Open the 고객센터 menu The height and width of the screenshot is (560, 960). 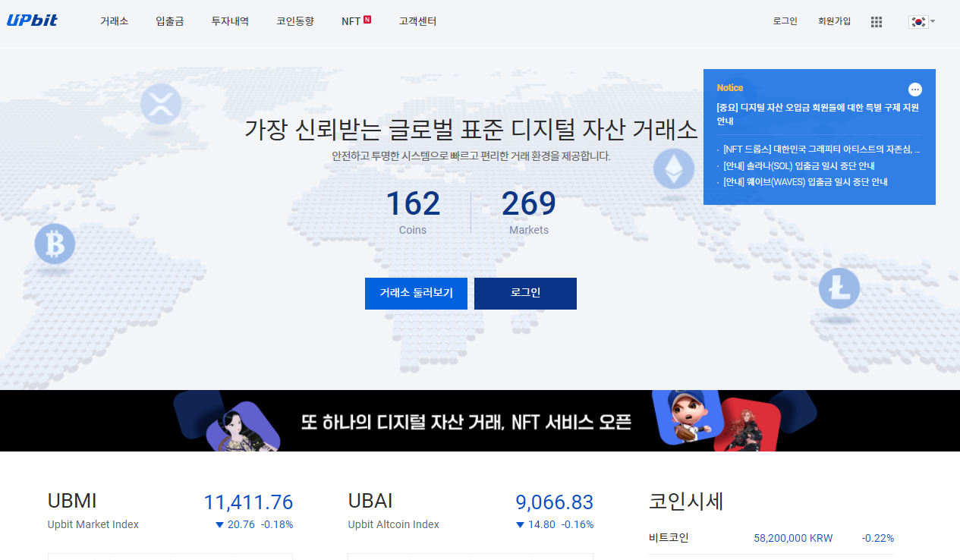(x=417, y=21)
